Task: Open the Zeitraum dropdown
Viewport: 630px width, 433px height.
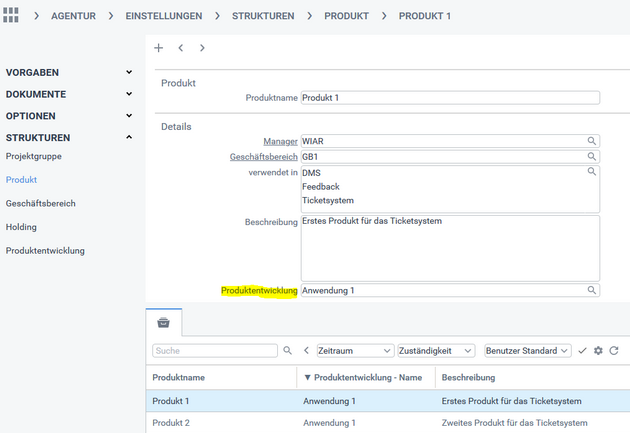Action: (355, 351)
